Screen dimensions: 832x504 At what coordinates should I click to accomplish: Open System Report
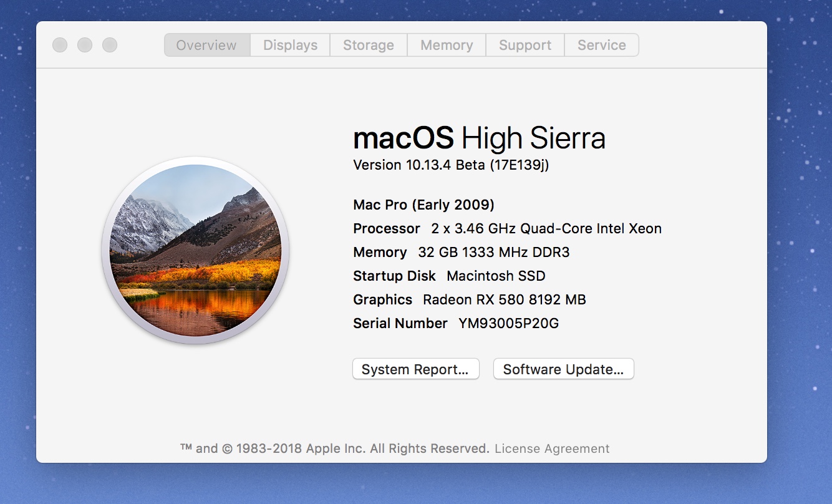(x=415, y=369)
